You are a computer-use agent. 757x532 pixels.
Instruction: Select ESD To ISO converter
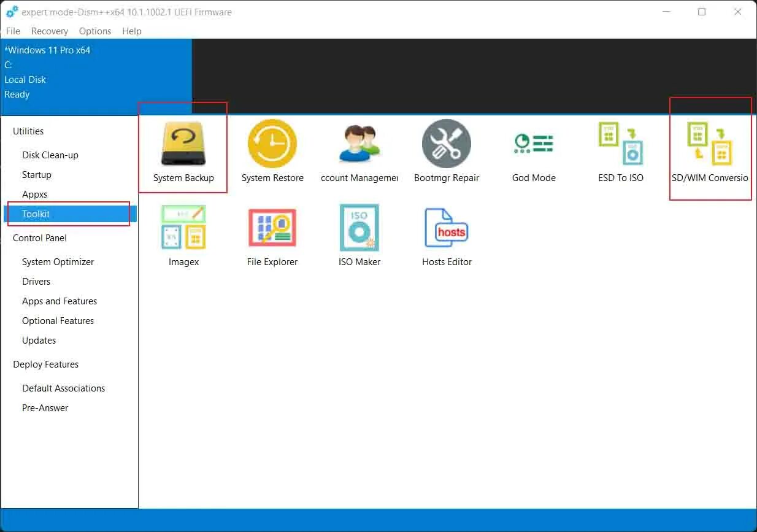click(621, 151)
